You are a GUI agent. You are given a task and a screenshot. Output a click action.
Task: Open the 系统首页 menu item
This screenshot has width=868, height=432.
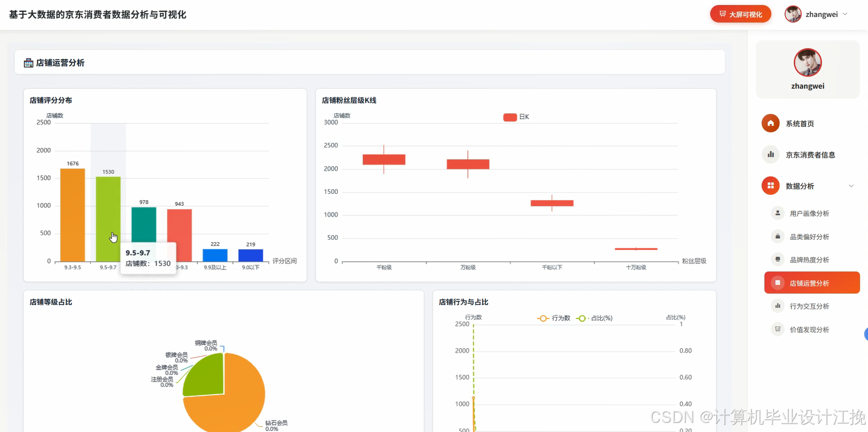(x=808, y=124)
